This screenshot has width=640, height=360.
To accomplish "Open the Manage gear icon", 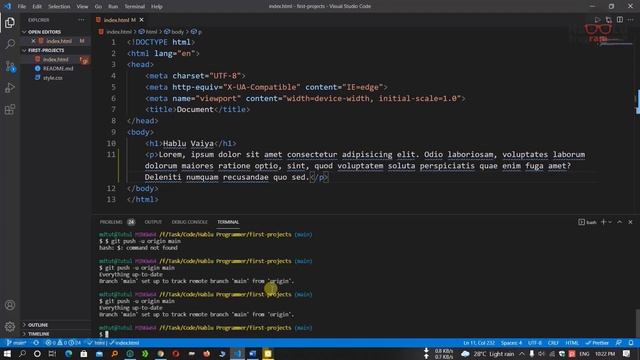I will 10,326.
